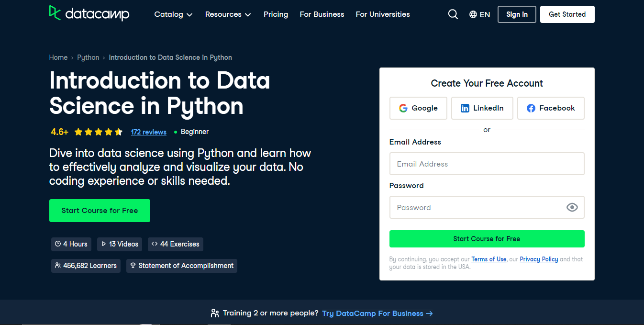This screenshot has height=325, width=644.
Task: Click the DataCamp logo
Action: click(x=89, y=13)
